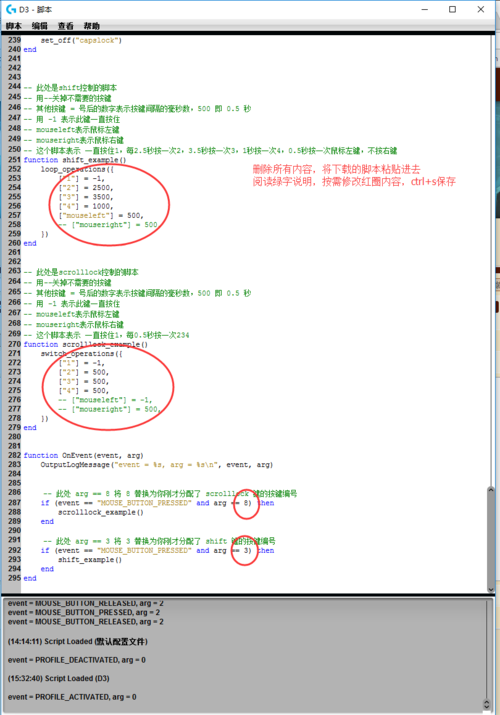Click the "end" keyword on line 240
This screenshot has height=715, width=500.
click(30, 50)
